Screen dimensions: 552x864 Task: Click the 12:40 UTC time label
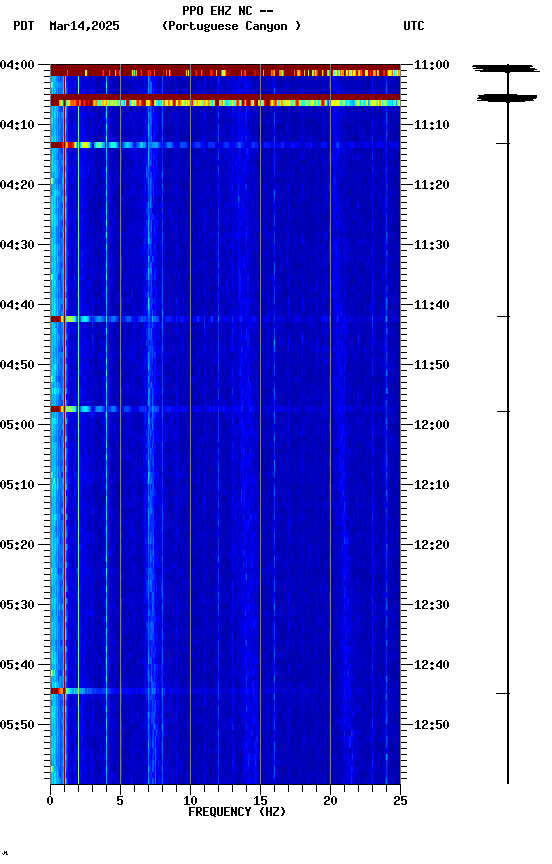432,665
